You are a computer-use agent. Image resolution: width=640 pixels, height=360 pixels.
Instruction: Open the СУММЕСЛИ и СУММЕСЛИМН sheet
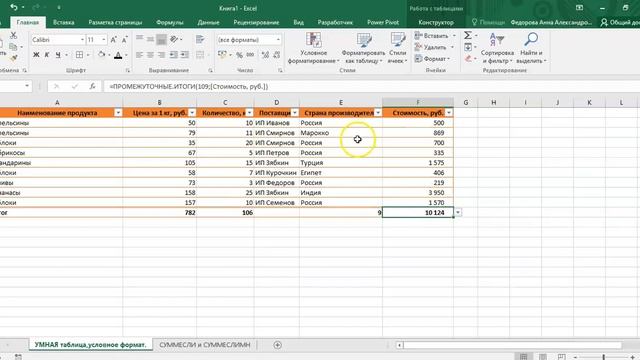(204, 345)
